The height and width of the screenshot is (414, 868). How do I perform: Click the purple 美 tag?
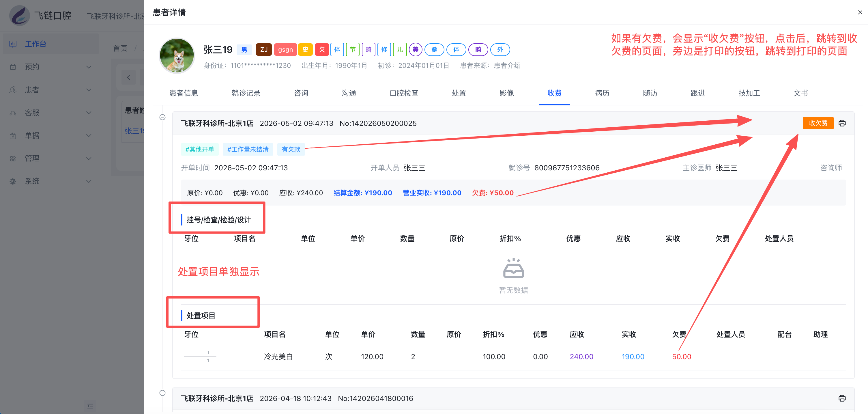(416, 50)
